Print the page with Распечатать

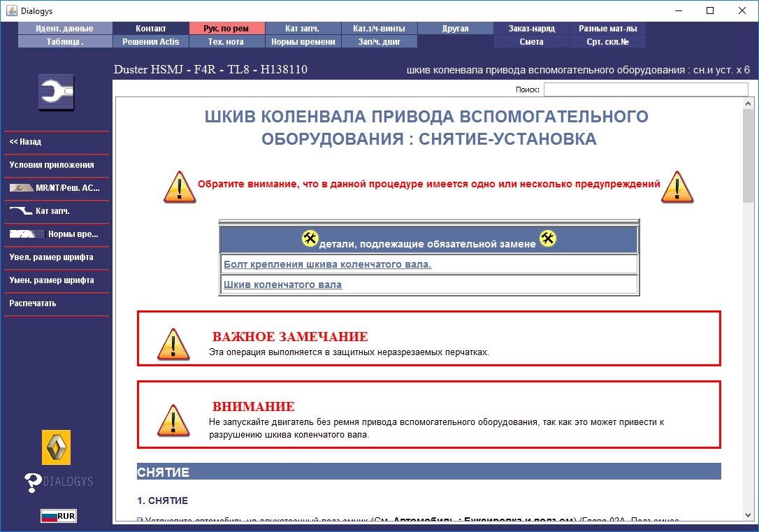pos(57,303)
